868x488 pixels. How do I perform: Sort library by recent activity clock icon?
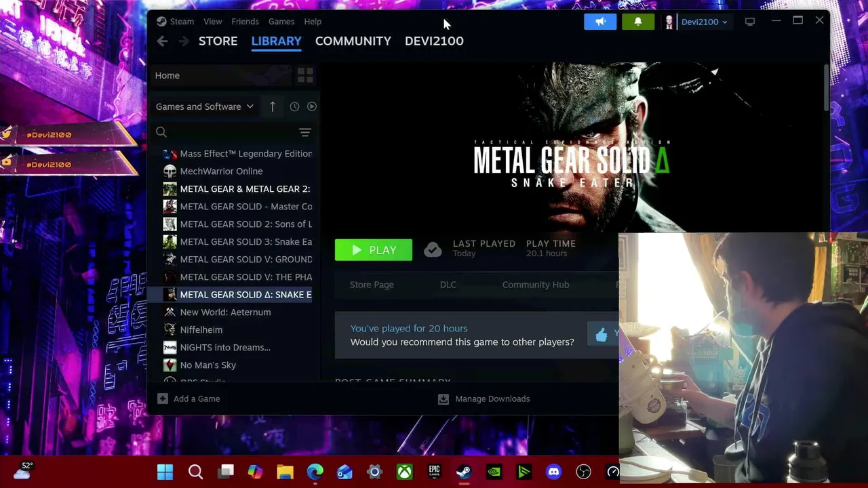coord(294,106)
